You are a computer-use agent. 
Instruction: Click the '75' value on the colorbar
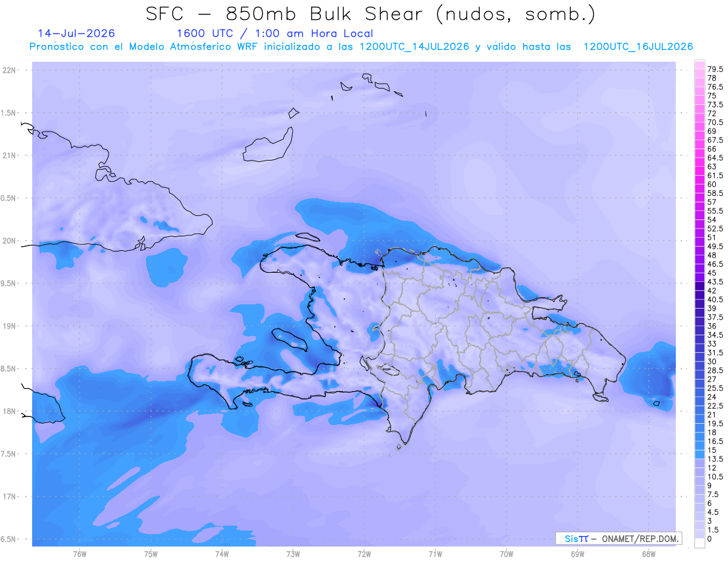(712, 96)
